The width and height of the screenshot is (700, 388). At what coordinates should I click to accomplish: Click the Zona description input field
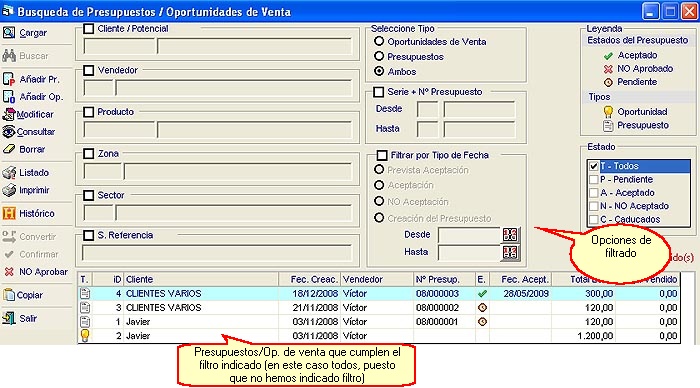[x=238, y=171]
